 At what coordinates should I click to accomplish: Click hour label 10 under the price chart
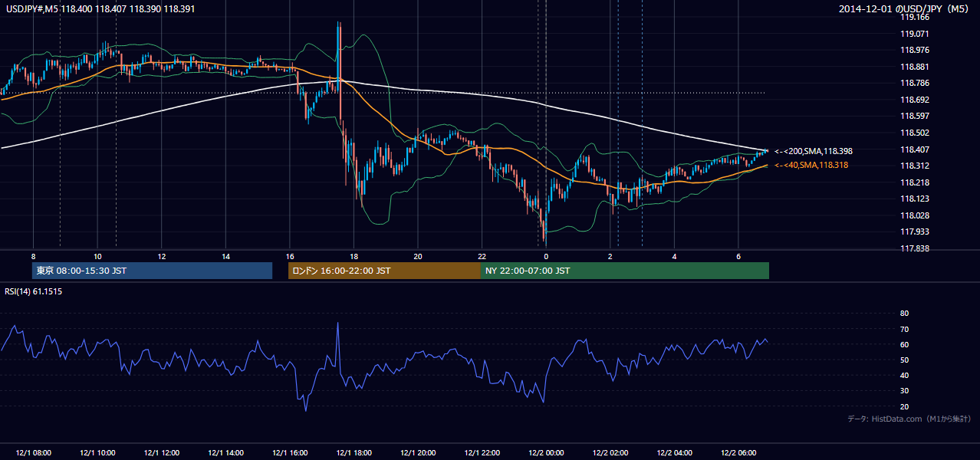97,256
